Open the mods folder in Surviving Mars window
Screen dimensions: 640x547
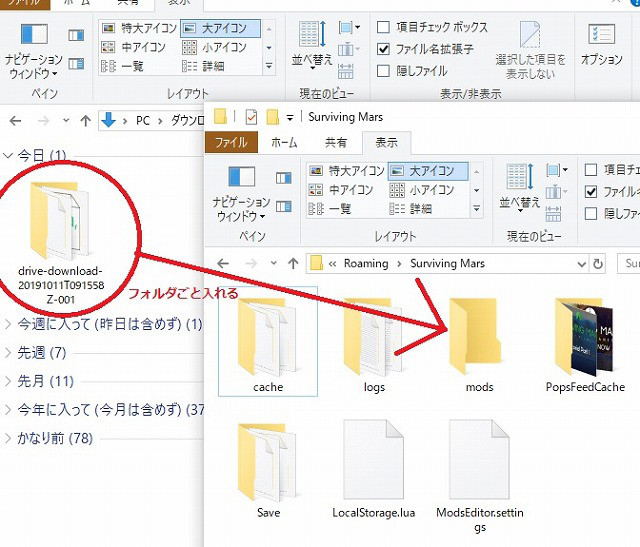(x=477, y=345)
